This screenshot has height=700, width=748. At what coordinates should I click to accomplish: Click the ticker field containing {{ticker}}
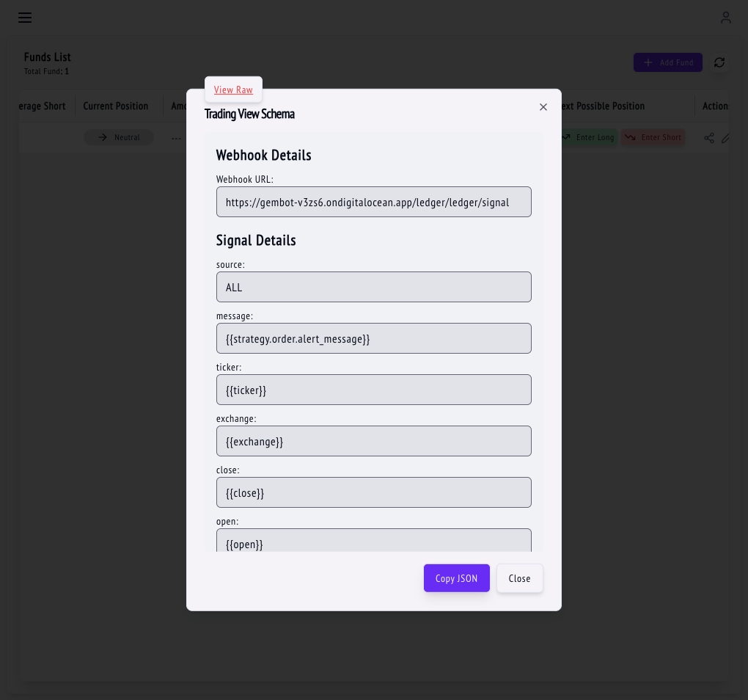click(x=374, y=390)
